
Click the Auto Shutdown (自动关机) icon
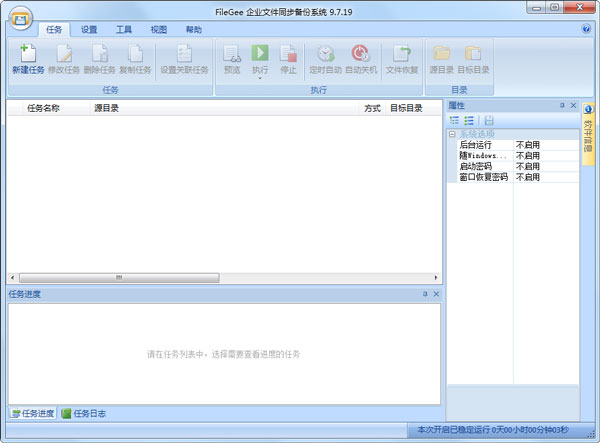pyautogui.click(x=361, y=54)
